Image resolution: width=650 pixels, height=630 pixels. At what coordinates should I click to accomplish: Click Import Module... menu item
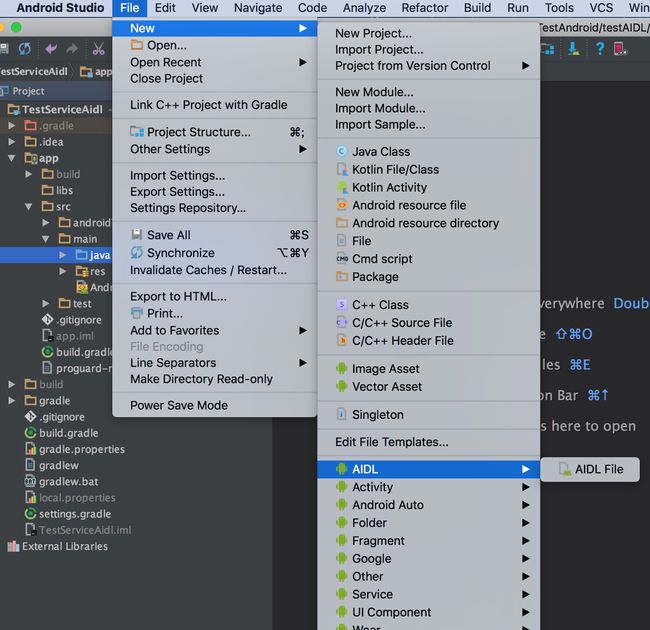tap(429, 108)
